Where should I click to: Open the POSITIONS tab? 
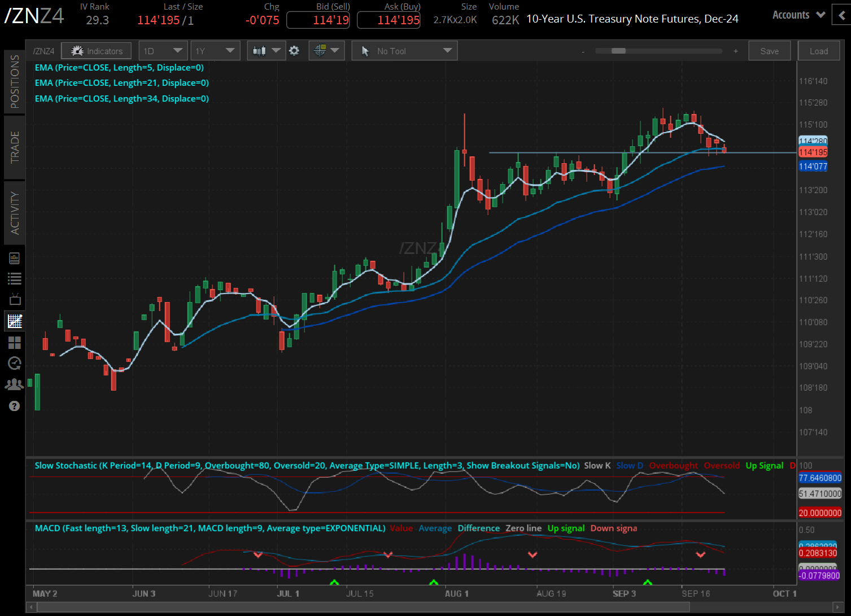click(15, 81)
